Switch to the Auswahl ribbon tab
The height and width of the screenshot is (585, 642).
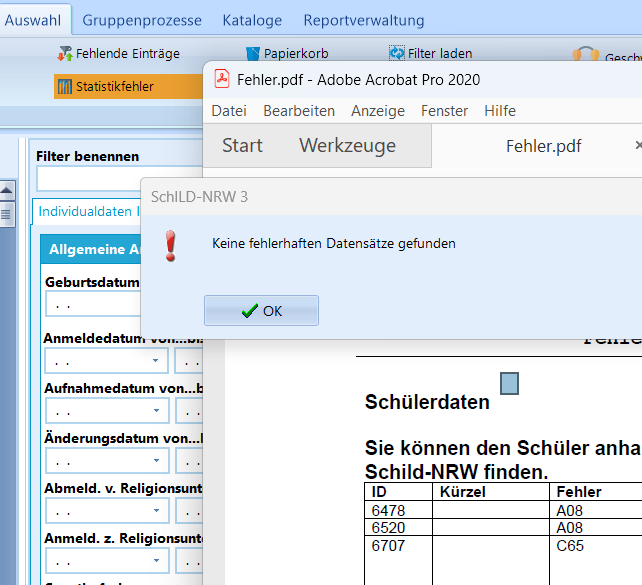33,20
